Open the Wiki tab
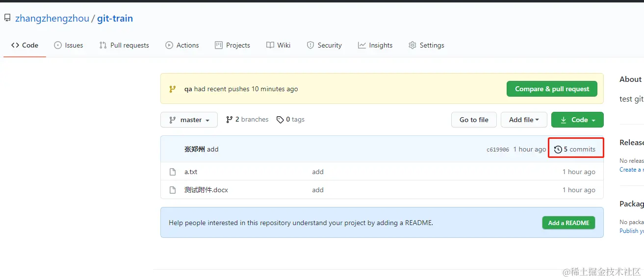 click(x=278, y=45)
